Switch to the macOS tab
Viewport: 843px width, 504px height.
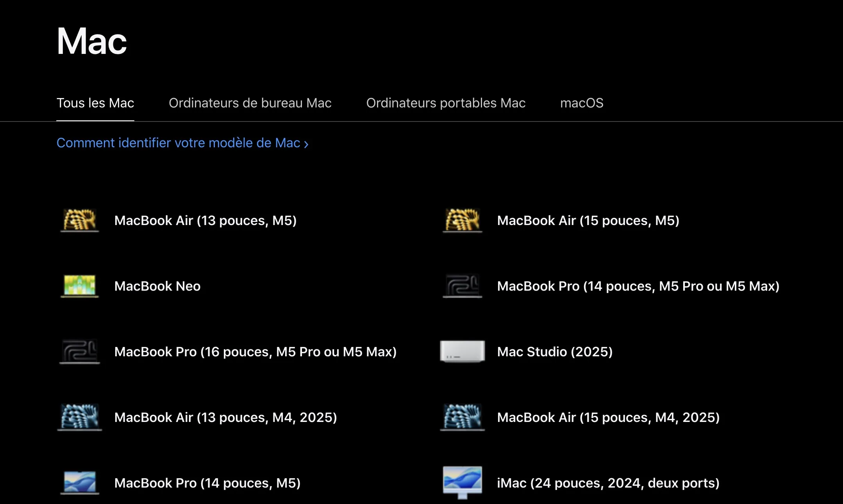[582, 103]
